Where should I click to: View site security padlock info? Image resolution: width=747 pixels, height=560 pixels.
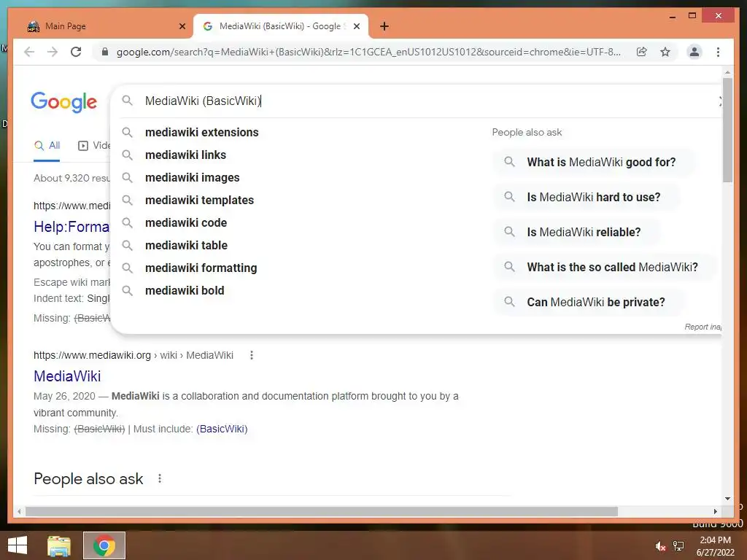105,52
